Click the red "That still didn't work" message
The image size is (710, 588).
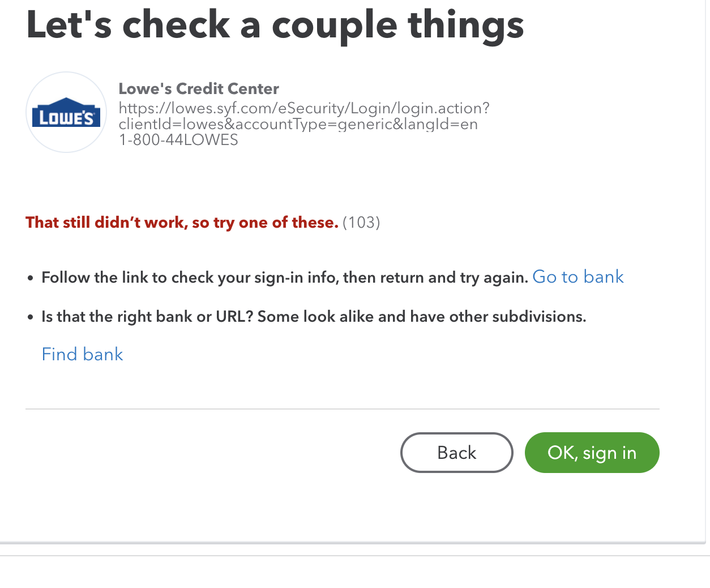(182, 223)
